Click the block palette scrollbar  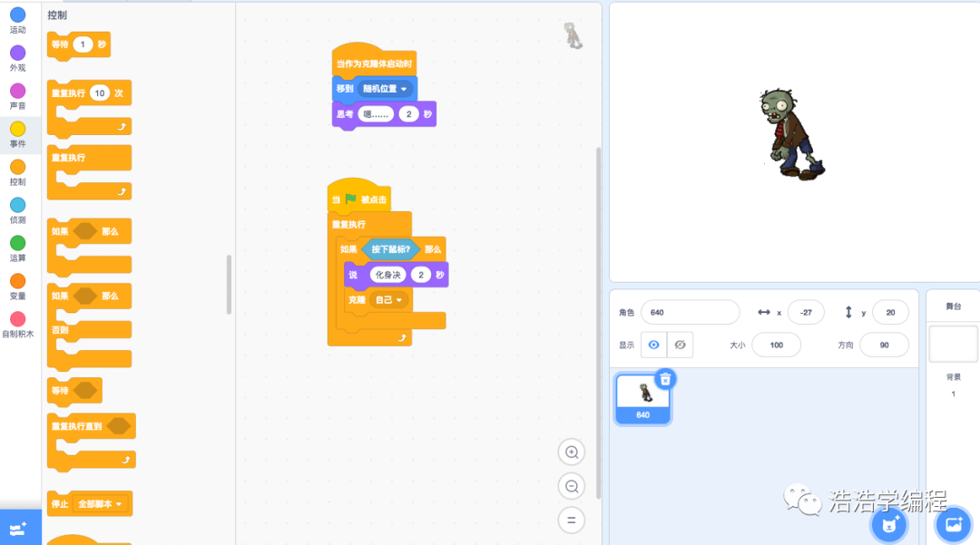(x=229, y=285)
